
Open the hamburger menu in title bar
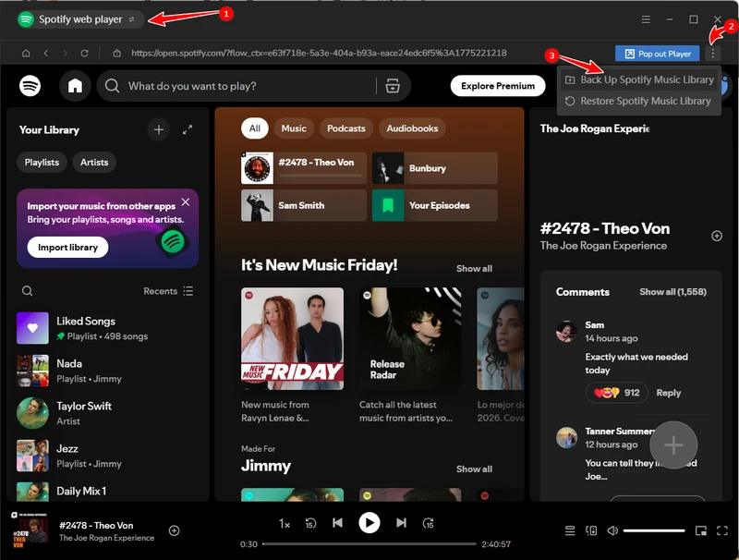tap(646, 19)
